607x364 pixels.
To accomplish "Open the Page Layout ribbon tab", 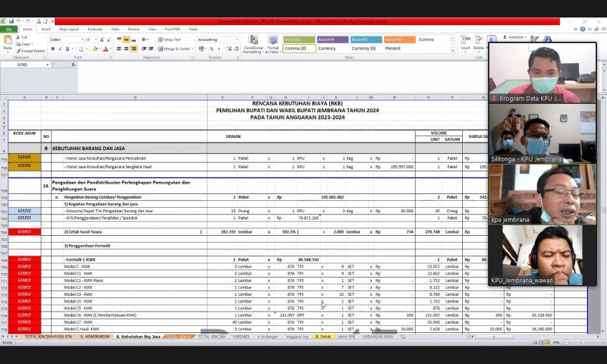I will [x=69, y=29].
